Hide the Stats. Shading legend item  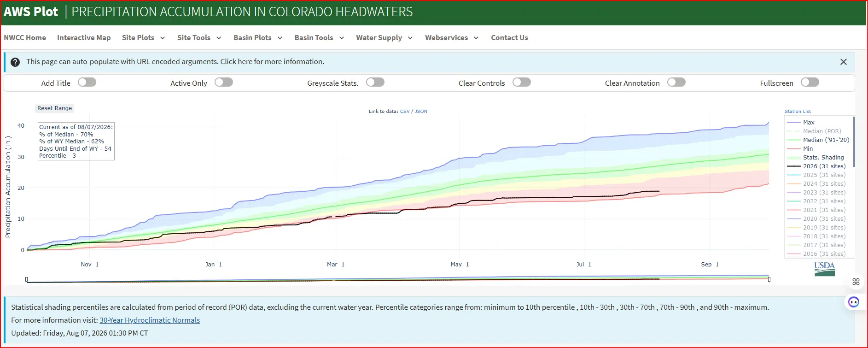click(816, 158)
